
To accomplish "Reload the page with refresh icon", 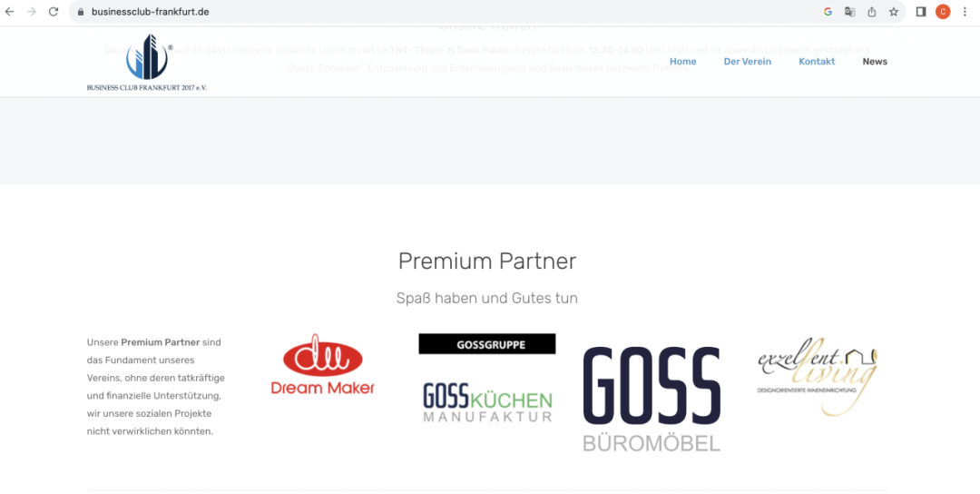I will click(54, 11).
